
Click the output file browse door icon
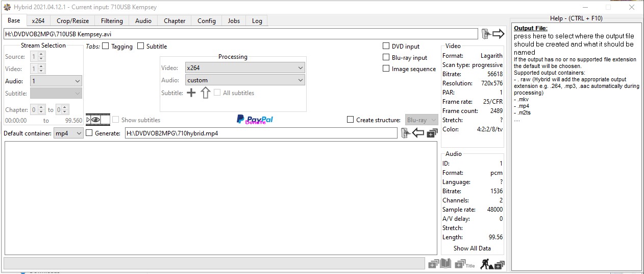pyautogui.click(x=406, y=133)
